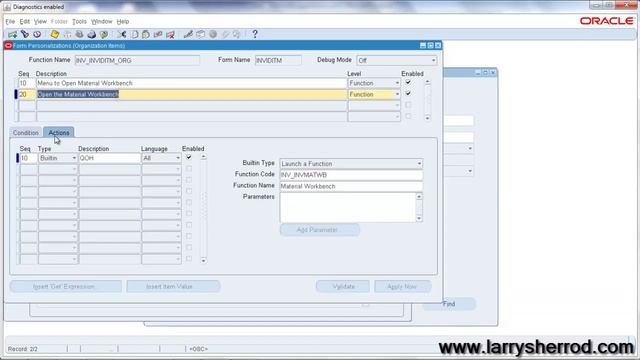The width and height of the screenshot is (640, 360).
Task: Click the Validate button
Action: click(x=342, y=287)
